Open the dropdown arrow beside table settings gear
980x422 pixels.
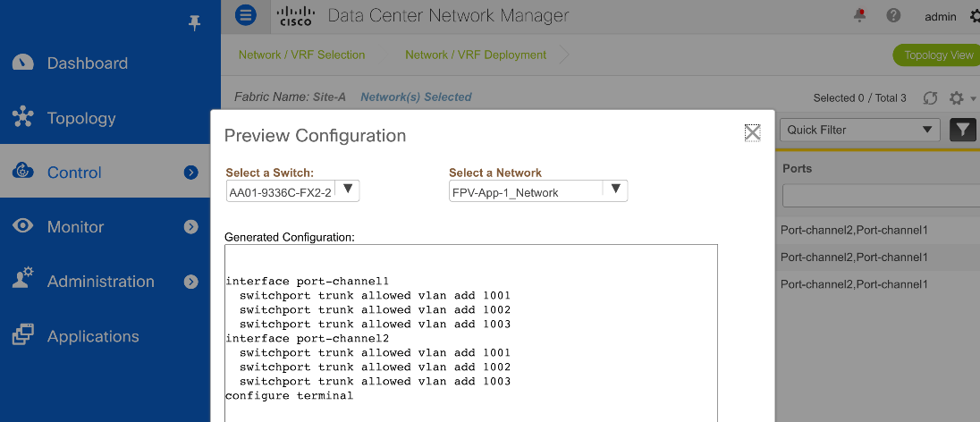[973, 98]
